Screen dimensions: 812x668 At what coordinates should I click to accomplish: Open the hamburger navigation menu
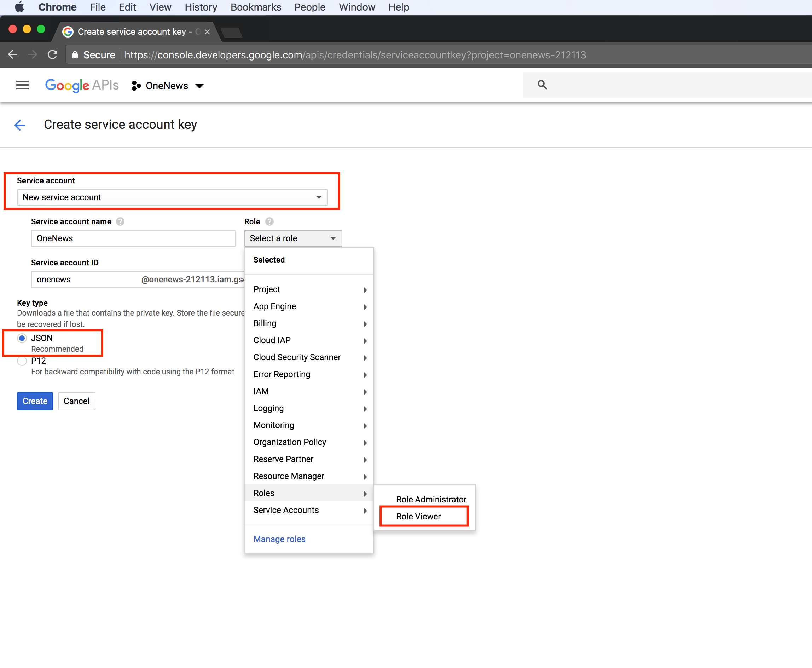click(x=22, y=85)
